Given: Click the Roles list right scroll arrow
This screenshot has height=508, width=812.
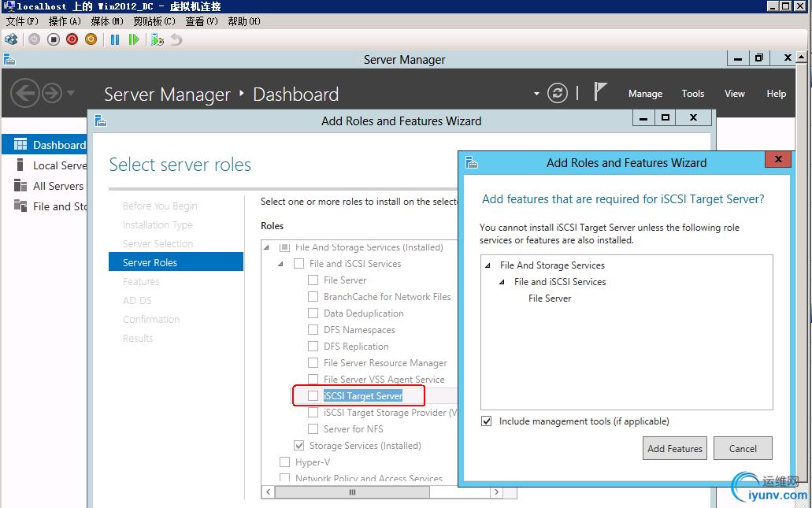Looking at the screenshot, I should 496,492.
